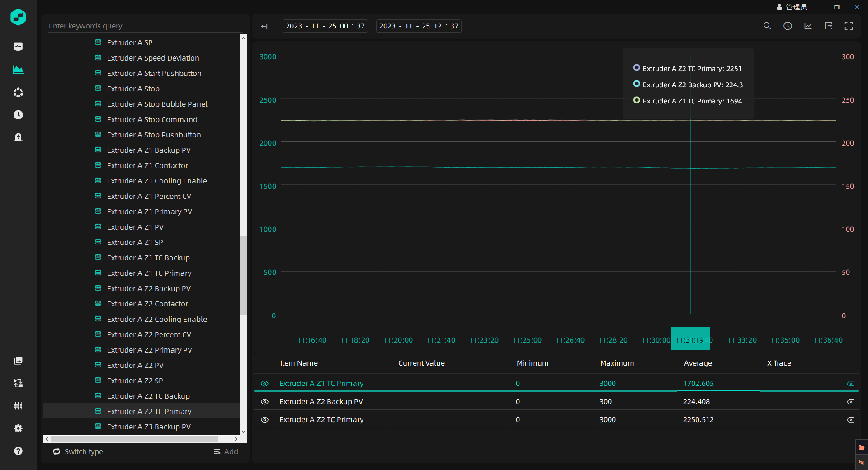The height and width of the screenshot is (470, 868).
Task: Collapse the item list panel arrow
Action: click(x=264, y=26)
